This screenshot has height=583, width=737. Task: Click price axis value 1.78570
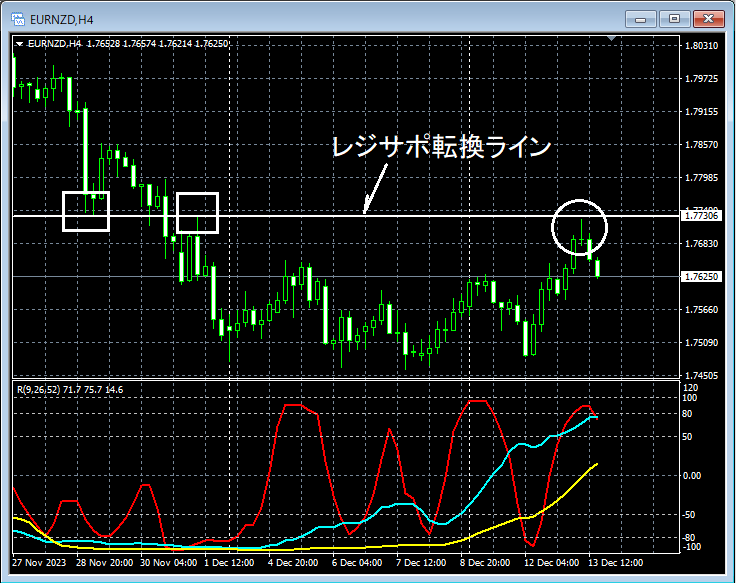tap(701, 144)
